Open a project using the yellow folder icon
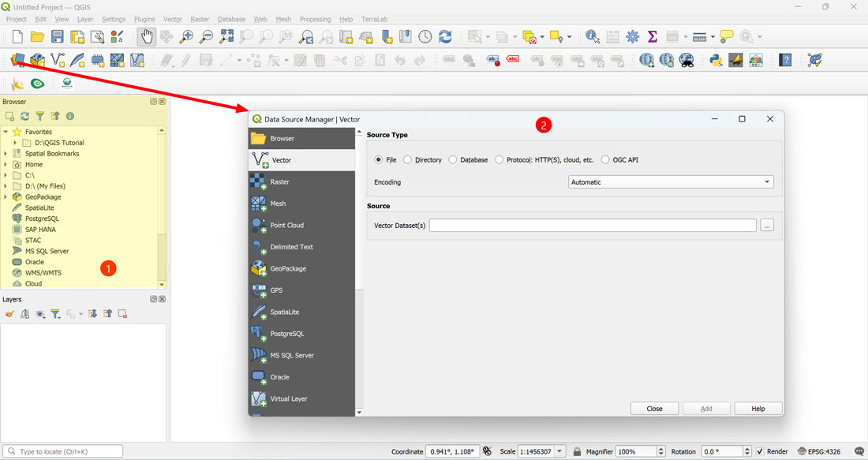 (37, 37)
